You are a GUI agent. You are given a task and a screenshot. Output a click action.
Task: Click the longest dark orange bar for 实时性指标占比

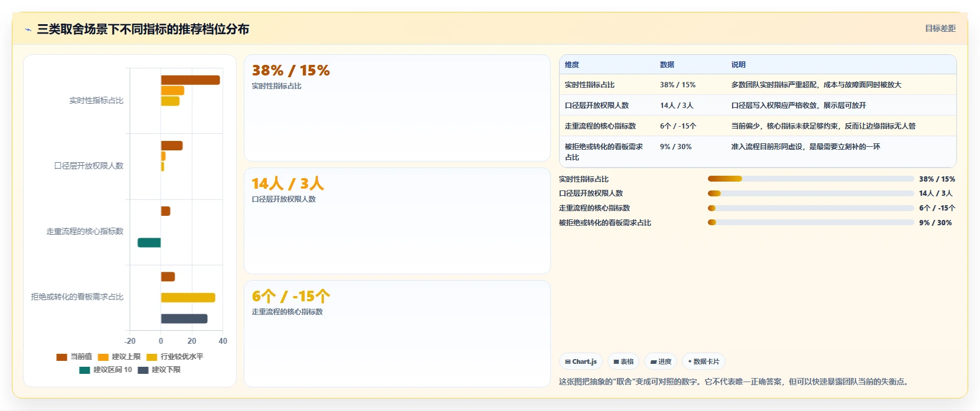point(190,80)
